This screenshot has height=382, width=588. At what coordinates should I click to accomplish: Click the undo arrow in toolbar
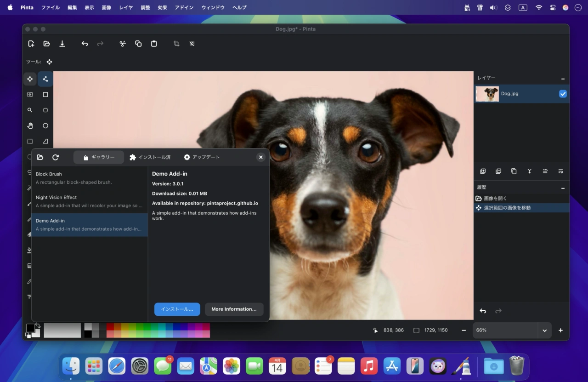click(85, 44)
